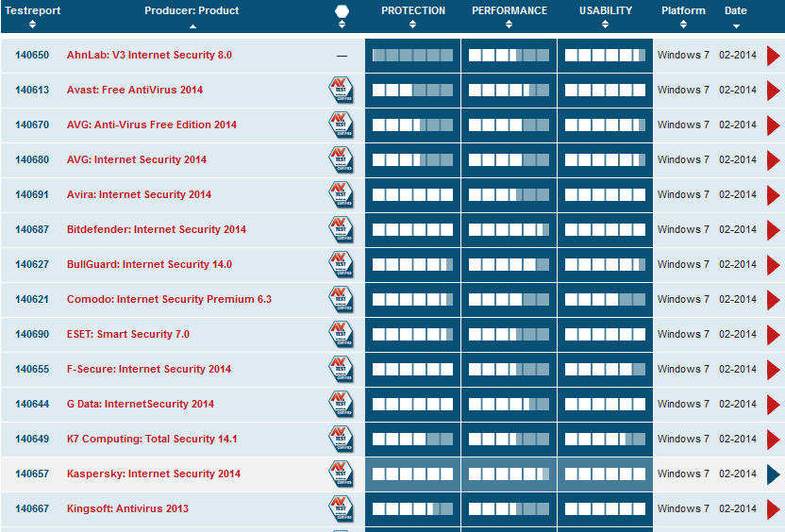Open Kaspersky: Internet Security 2014 link
Image resolution: width=785 pixels, height=532 pixels.
point(154,474)
